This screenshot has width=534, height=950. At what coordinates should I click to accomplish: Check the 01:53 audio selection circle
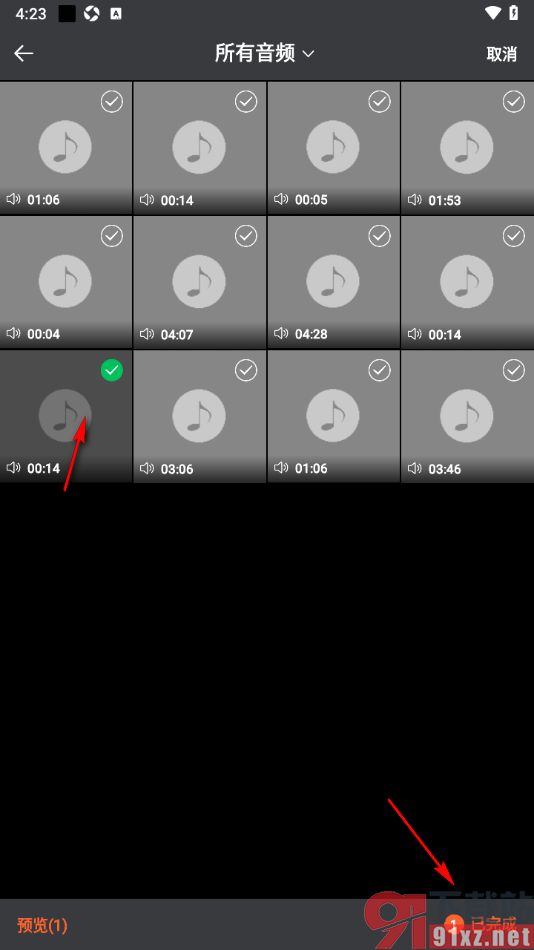pos(514,102)
